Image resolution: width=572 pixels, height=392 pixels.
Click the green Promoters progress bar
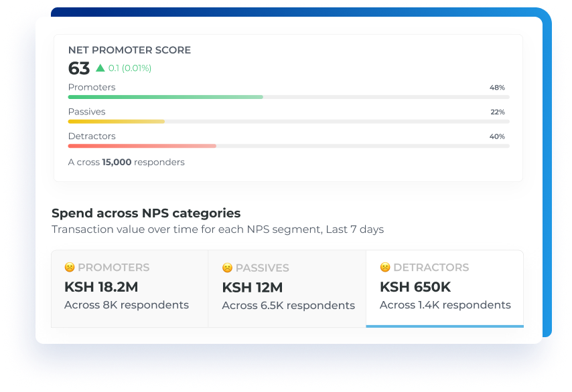[165, 97]
